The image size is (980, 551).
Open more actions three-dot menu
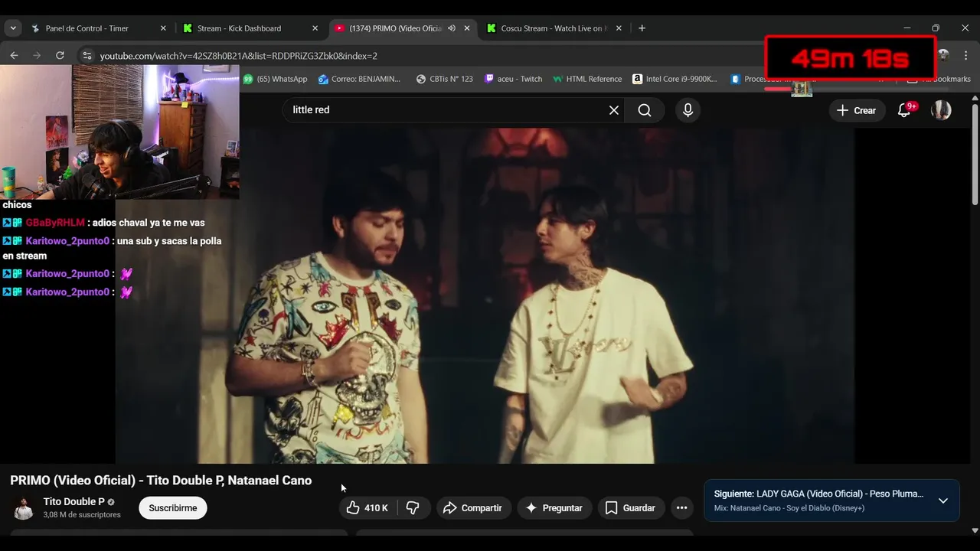pyautogui.click(x=682, y=508)
